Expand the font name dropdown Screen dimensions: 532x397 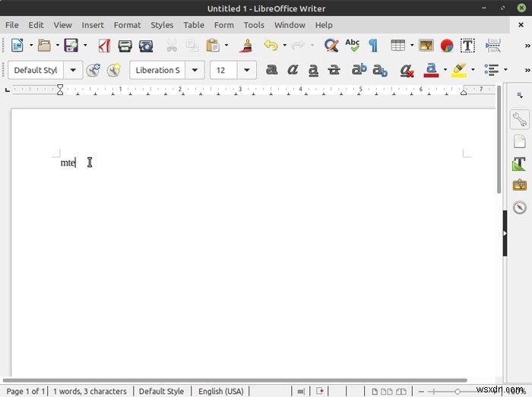pos(195,70)
